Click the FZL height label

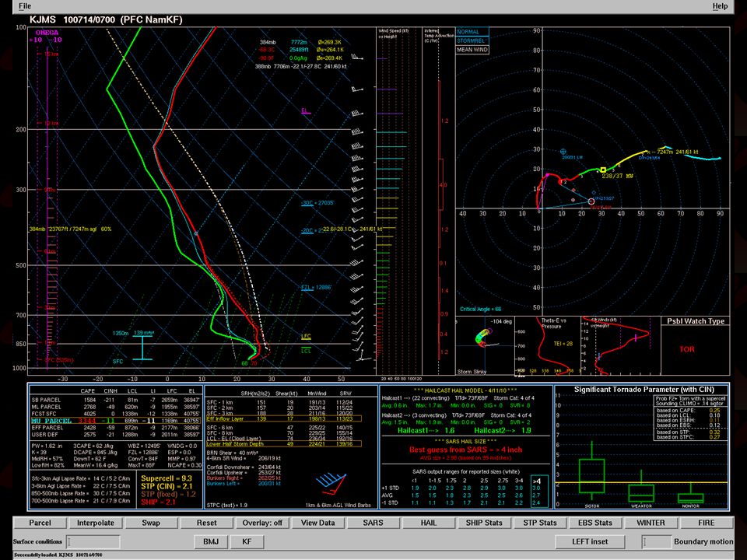(x=317, y=288)
